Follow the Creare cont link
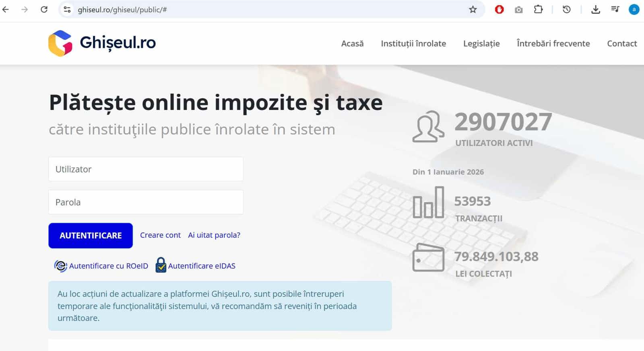Viewport: 644px width, 351px height. coord(160,235)
